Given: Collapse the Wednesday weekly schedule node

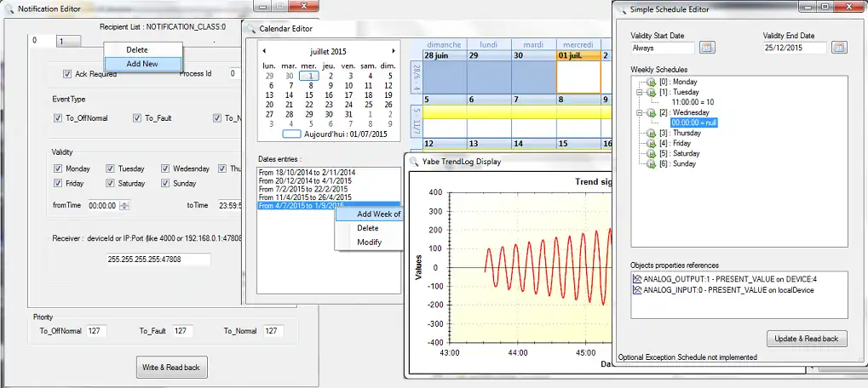Looking at the screenshot, I should 638,112.
